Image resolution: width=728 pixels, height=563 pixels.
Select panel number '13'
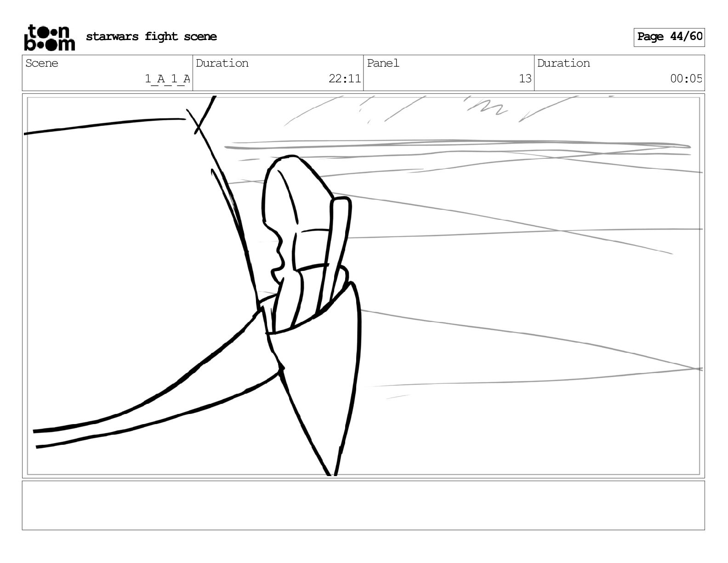pos(525,79)
